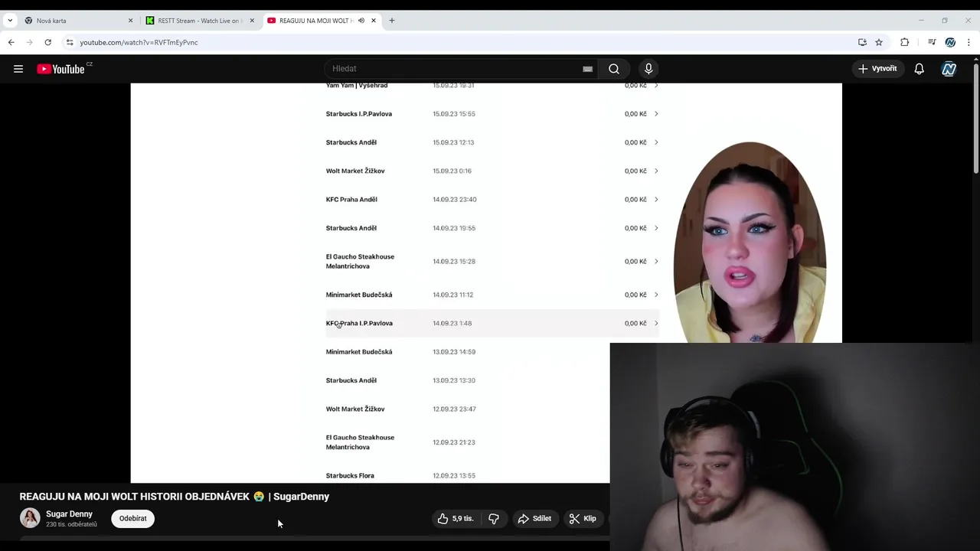Go back in browser

[11, 42]
